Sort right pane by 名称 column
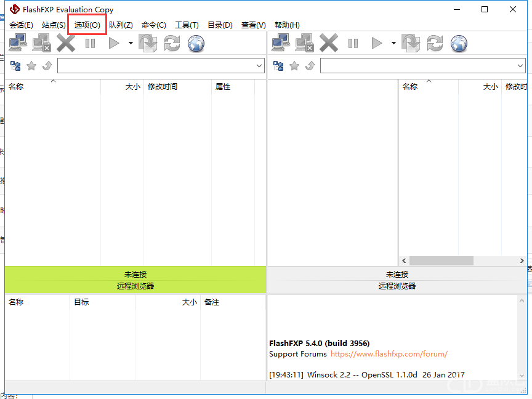Image resolution: width=532 pixels, height=399 pixels. [428, 87]
